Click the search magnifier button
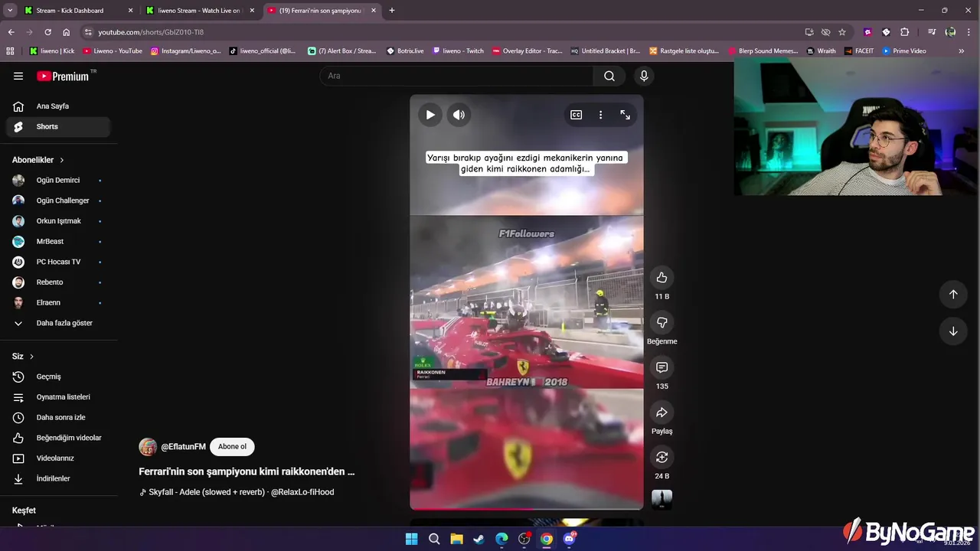The width and height of the screenshot is (980, 551). 609,76
